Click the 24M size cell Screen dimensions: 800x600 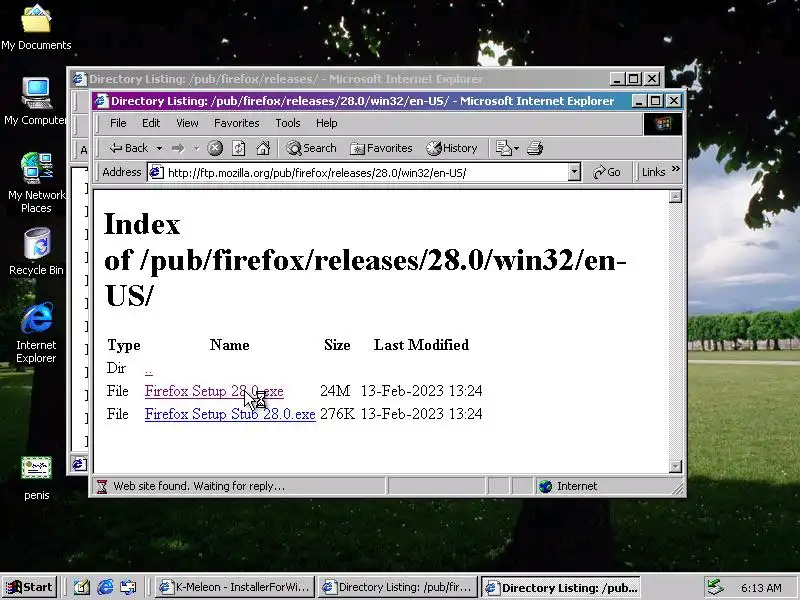[x=335, y=391]
